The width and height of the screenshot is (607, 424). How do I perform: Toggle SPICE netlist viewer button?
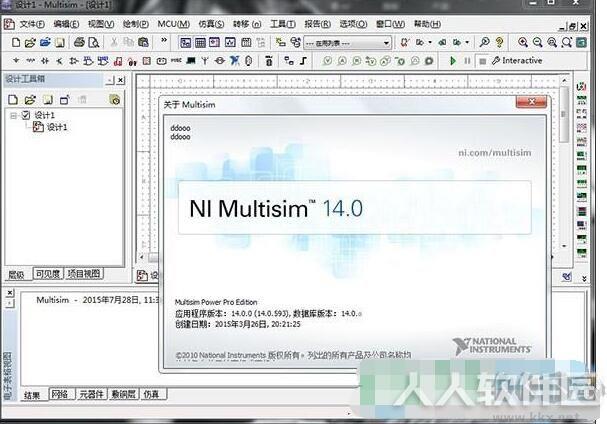pos(215,42)
